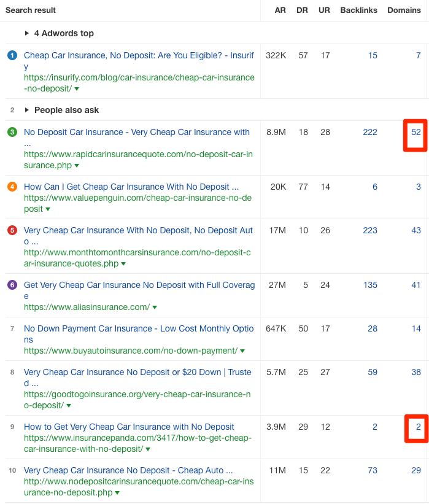Sort by the Domains column header
This screenshot has height=504, width=429.
[404, 10]
